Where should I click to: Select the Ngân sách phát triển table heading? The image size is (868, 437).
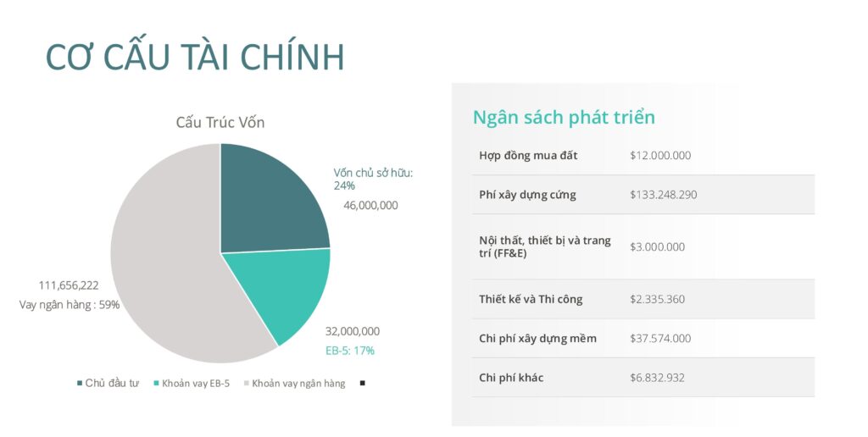tap(564, 117)
